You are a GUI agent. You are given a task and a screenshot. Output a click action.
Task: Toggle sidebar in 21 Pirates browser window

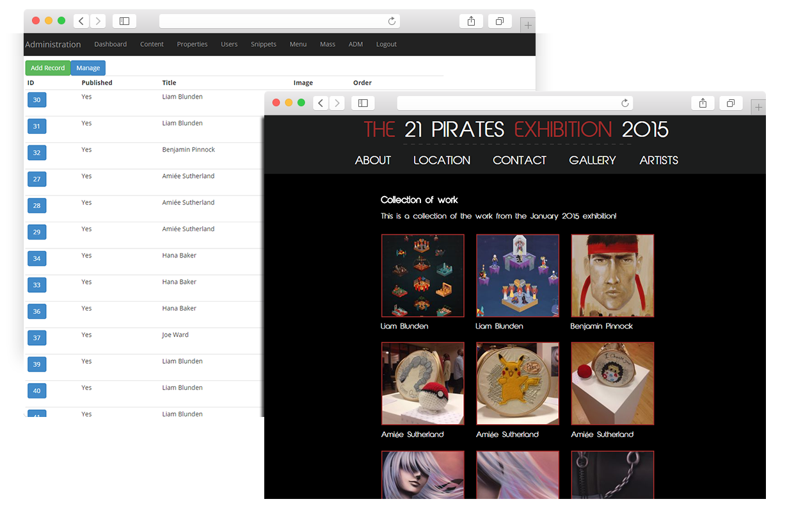tap(363, 103)
